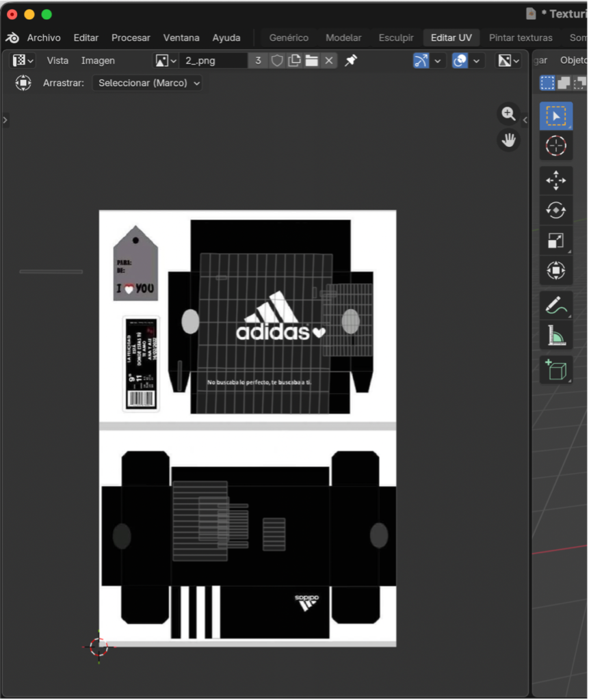Activate the Rotate tool
The width and height of the screenshot is (589, 700).
(x=555, y=211)
